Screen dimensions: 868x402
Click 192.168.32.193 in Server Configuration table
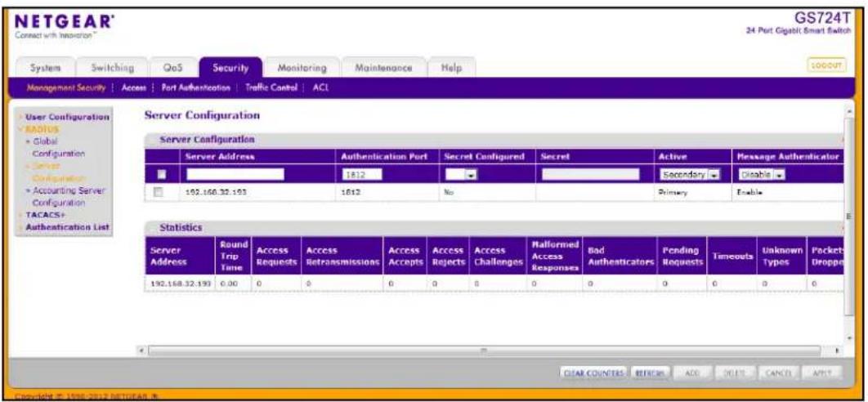point(217,191)
